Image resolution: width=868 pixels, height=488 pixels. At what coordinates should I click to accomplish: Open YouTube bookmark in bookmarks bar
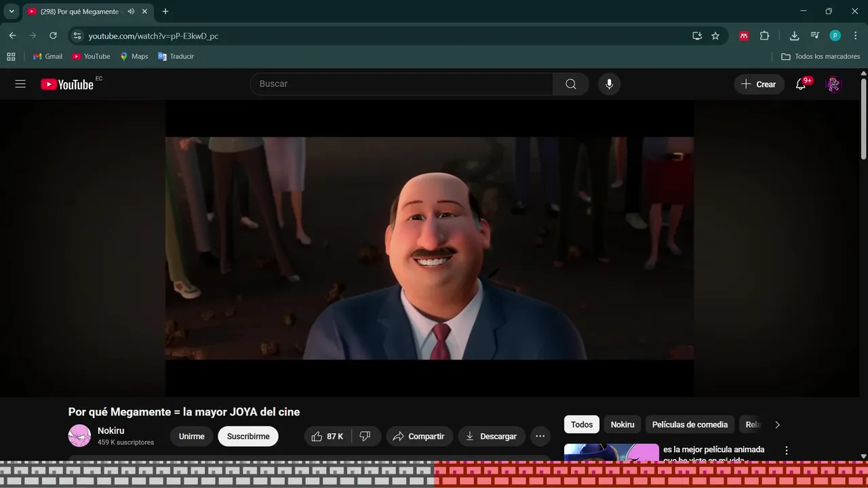[x=91, y=56]
